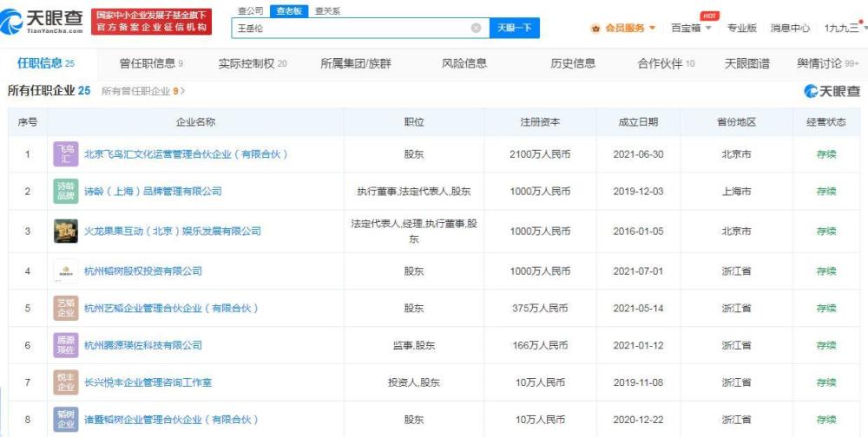Viewport: 868px width, 437px height.
Task: Click 监事,股东 position cell
Action: point(414,345)
